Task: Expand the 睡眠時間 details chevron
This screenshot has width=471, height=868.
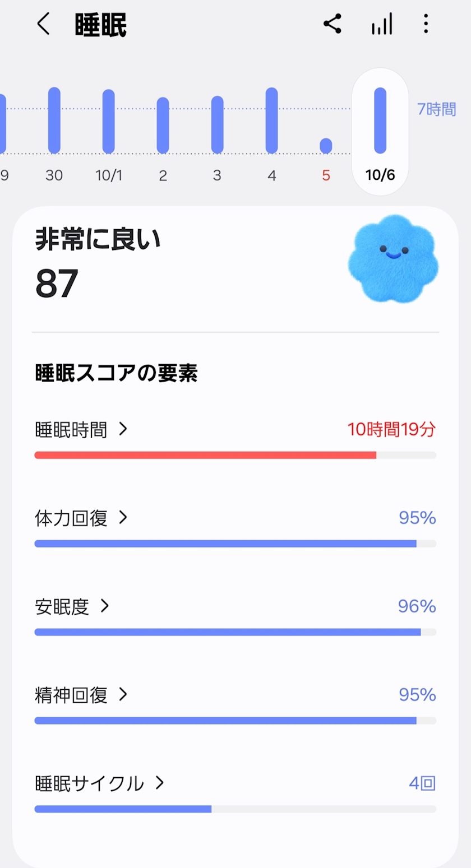Action: (123, 429)
